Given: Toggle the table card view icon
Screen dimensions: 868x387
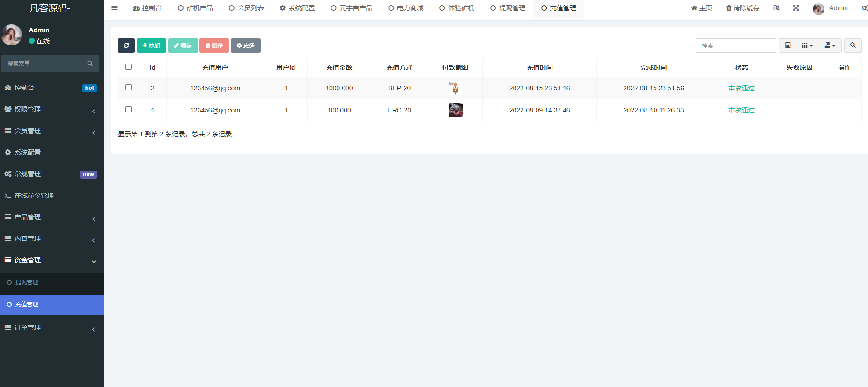Looking at the screenshot, I should [x=787, y=45].
